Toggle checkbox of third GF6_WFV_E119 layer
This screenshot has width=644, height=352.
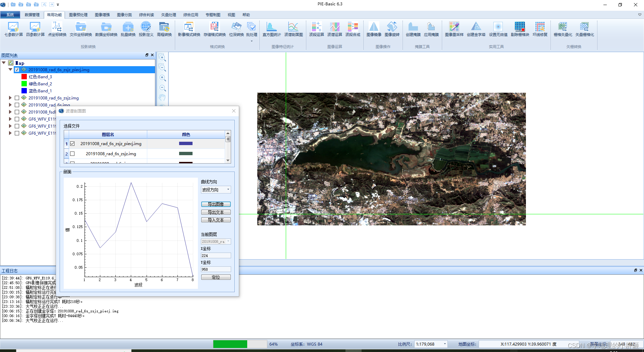pyautogui.click(x=17, y=133)
